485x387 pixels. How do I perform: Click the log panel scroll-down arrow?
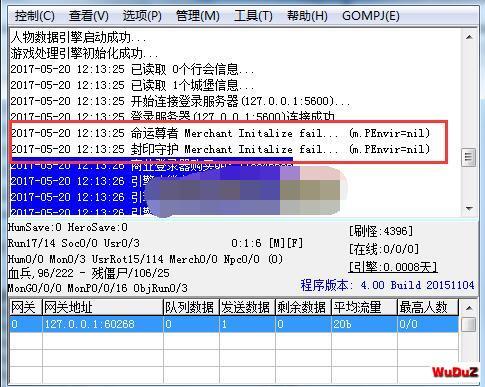point(469,209)
